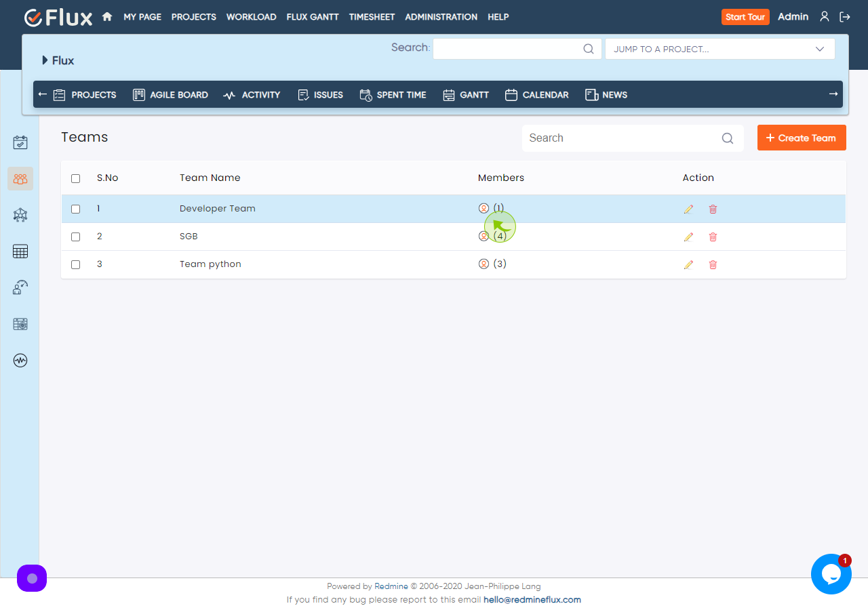Viewport: 868px width, 608px height.
Task: Select all teams checkbox in header
Action: [x=75, y=178]
